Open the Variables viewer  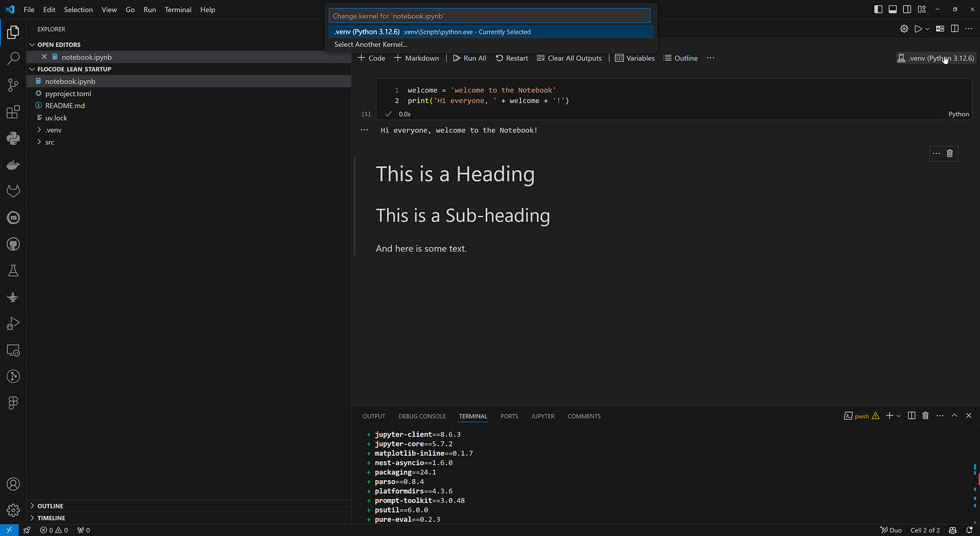pyautogui.click(x=634, y=58)
